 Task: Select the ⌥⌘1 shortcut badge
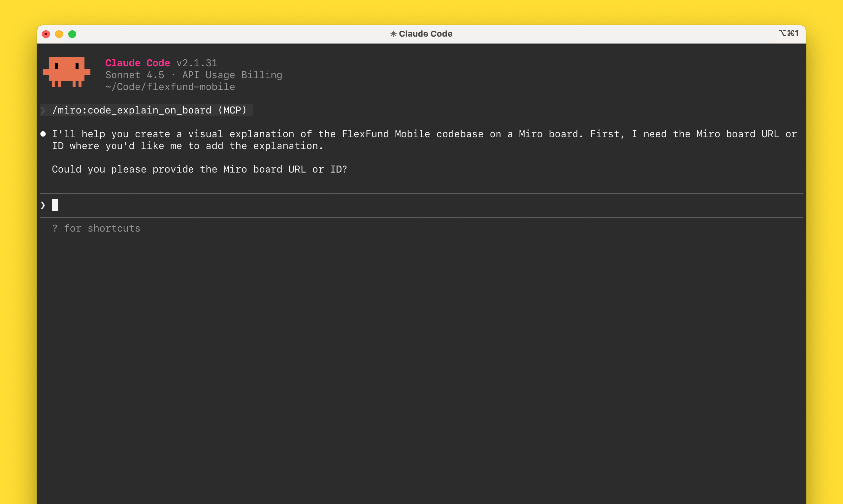(x=789, y=33)
